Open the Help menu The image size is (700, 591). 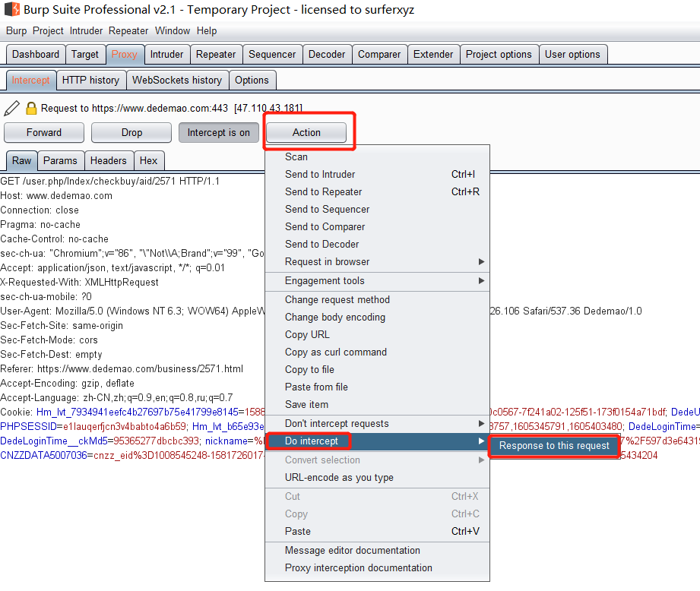pos(207,31)
